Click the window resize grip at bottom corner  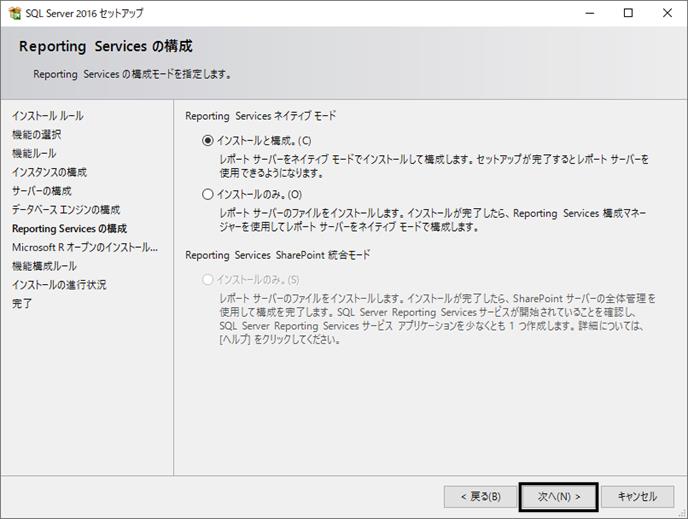pyautogui.click(x=682, y=513)
